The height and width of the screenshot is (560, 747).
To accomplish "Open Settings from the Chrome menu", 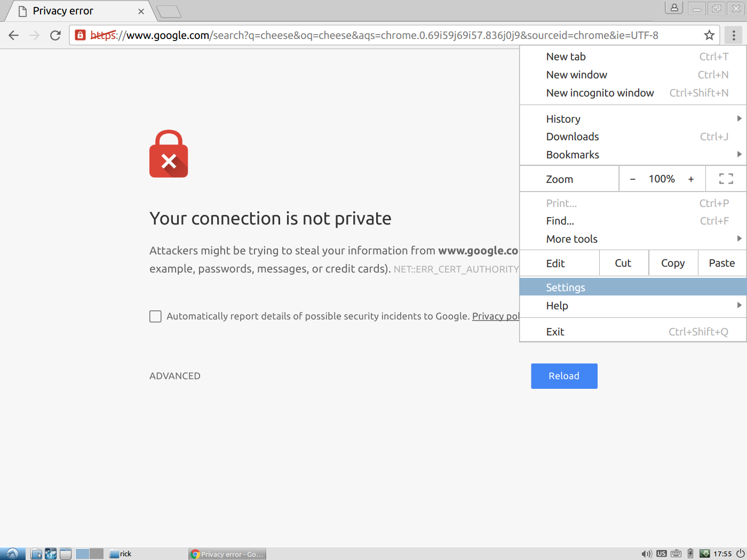I will pos(566,287).
